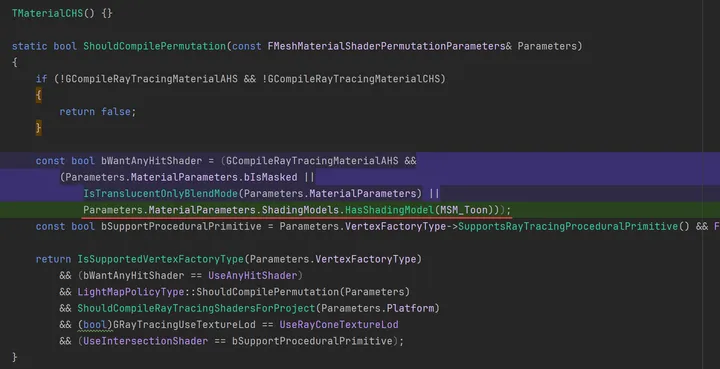Image resolution: width=720 pixels, height=369 pixels.
Task: Click bSupportProceduralPrimitive in its const bool declaration
Action: (181, 227)
